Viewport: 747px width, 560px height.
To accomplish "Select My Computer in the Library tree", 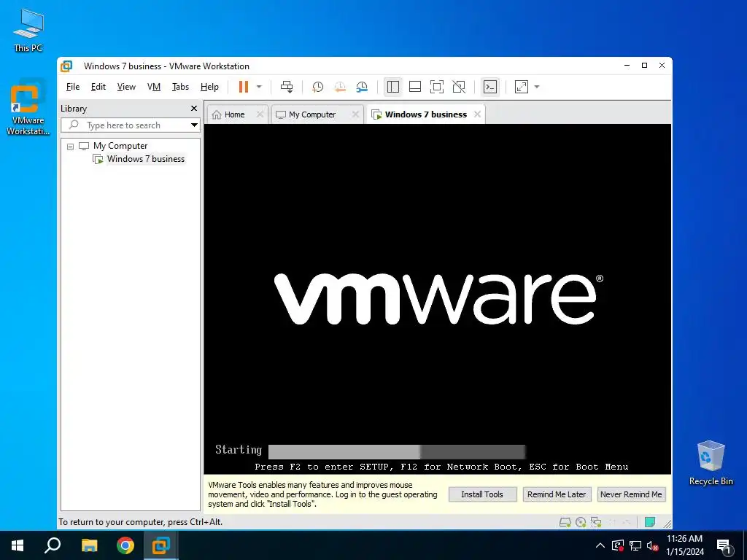I will click(120, 146).
